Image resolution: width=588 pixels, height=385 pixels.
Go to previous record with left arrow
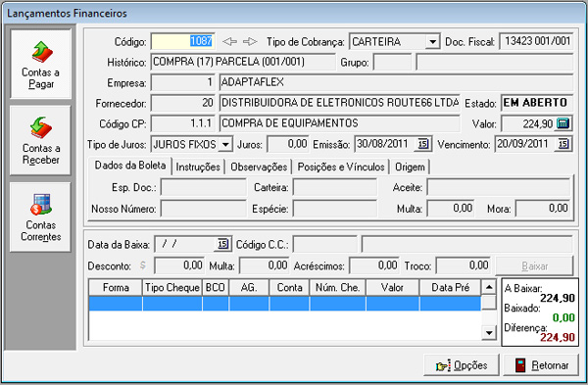pos(229,41)
